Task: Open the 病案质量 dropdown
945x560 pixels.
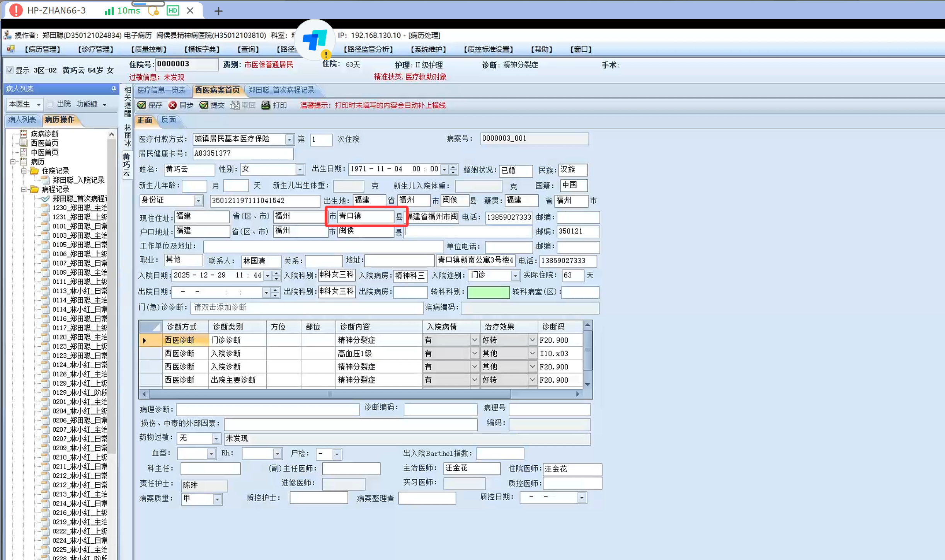Action: click(x=217, y=499)
